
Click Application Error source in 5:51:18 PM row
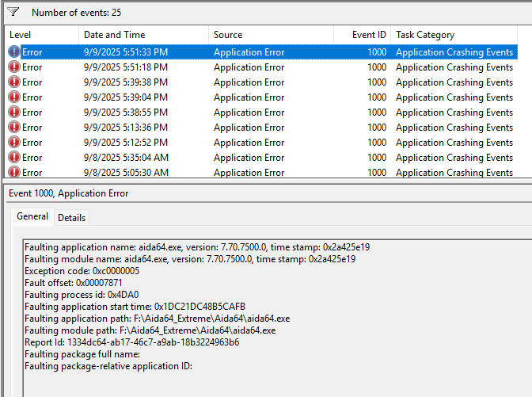[x=249, y=67]
